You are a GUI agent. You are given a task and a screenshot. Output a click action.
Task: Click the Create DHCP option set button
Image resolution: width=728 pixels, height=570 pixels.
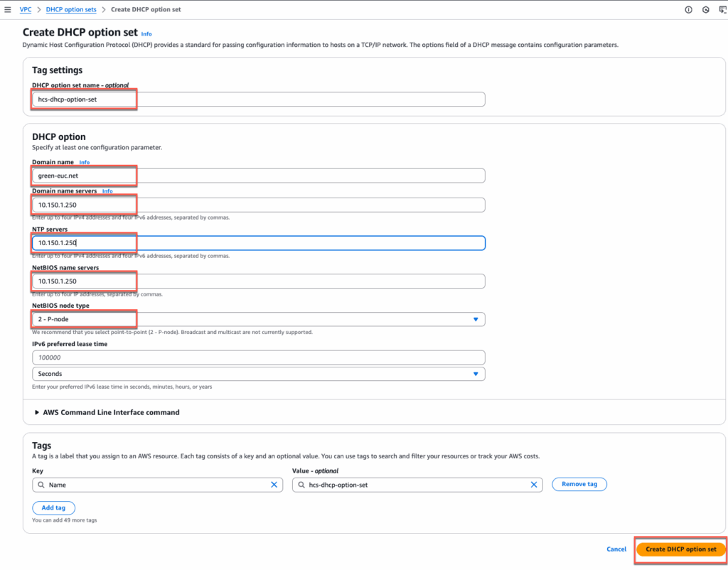tap(680, 549)
